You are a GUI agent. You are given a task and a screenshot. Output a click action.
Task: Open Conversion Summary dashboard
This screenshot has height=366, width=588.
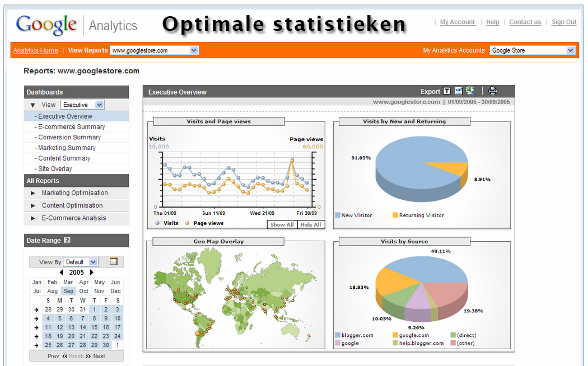click(x=77, y=137)
